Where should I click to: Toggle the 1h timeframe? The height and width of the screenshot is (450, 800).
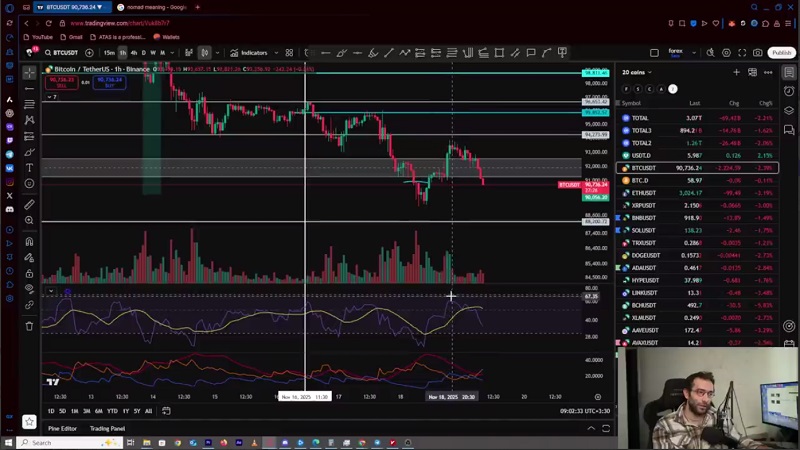122,52
